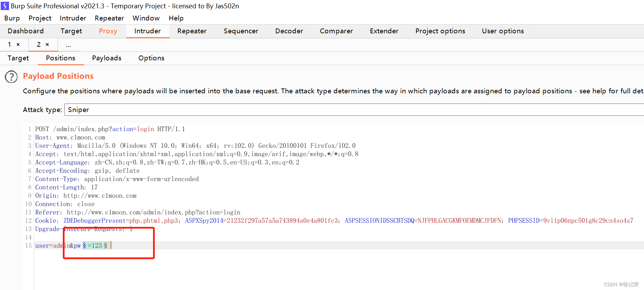Viewport: 644px width, 290px height.
Task: Open the Window menu
Action: tap(146, 18)
